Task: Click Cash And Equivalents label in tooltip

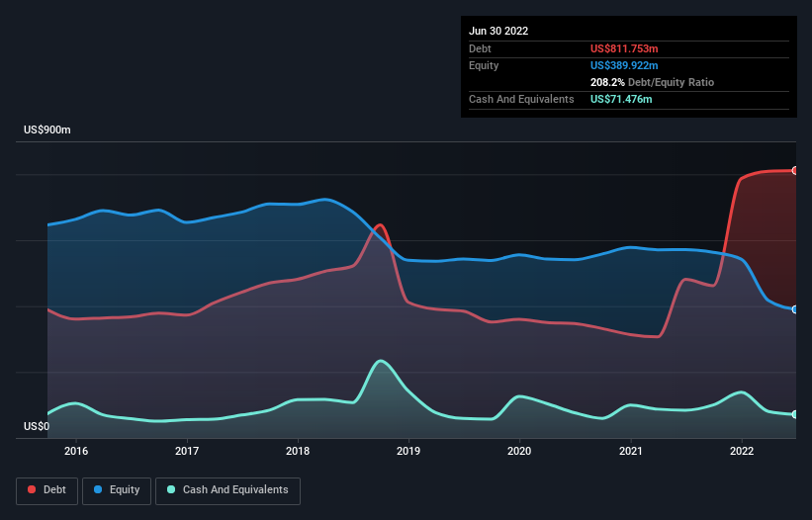Action: (x=521, y=99)
